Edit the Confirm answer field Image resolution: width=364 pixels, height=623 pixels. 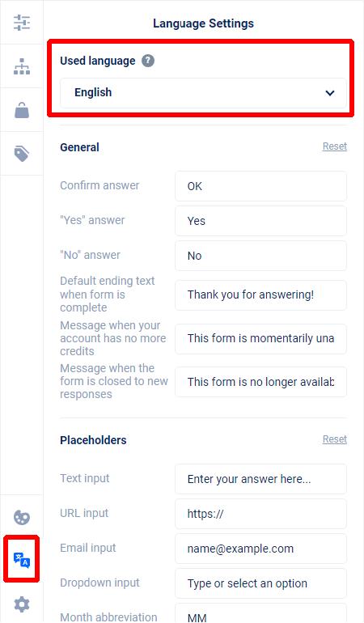point(260,186)
